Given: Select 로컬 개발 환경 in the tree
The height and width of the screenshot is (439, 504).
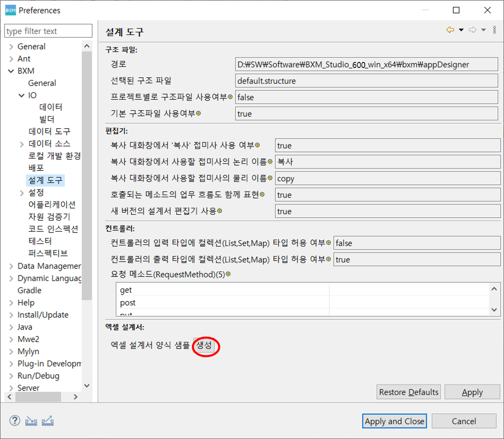Looking at the screenshot, I should (54, 156).
